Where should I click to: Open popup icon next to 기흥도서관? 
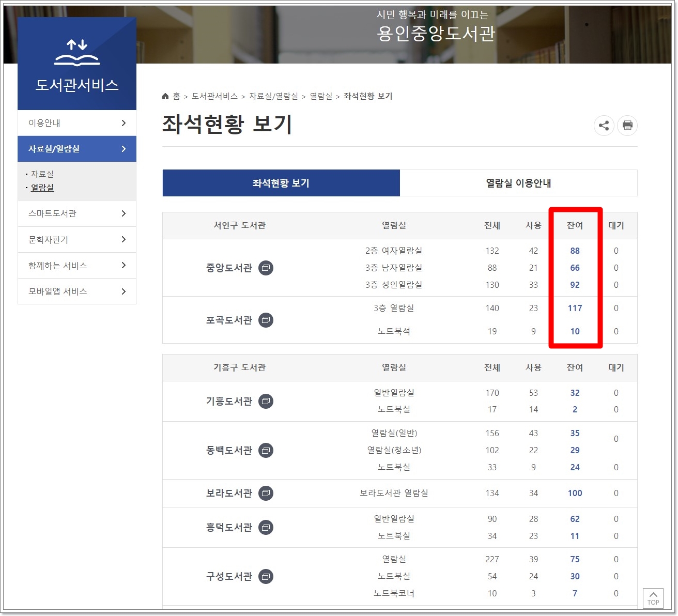coord(266,401)
